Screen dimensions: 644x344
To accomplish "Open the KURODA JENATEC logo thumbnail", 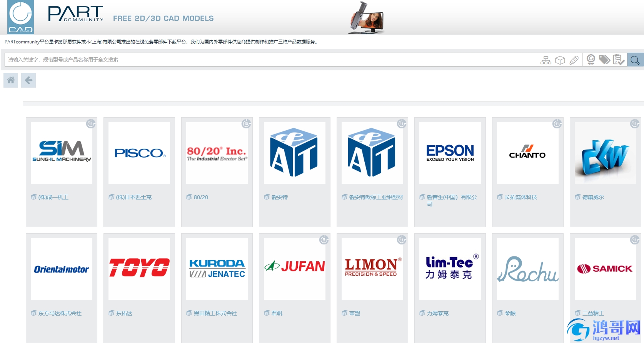I will pos(217,269).
